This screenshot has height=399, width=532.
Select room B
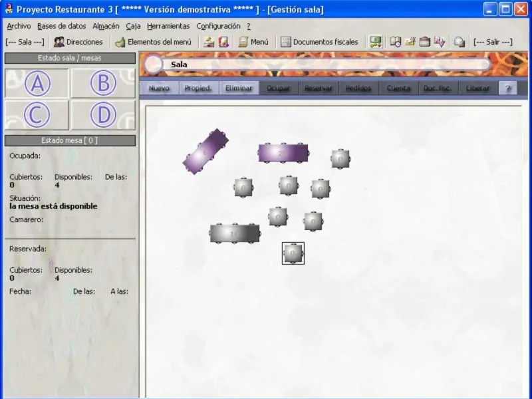point(103,84)
